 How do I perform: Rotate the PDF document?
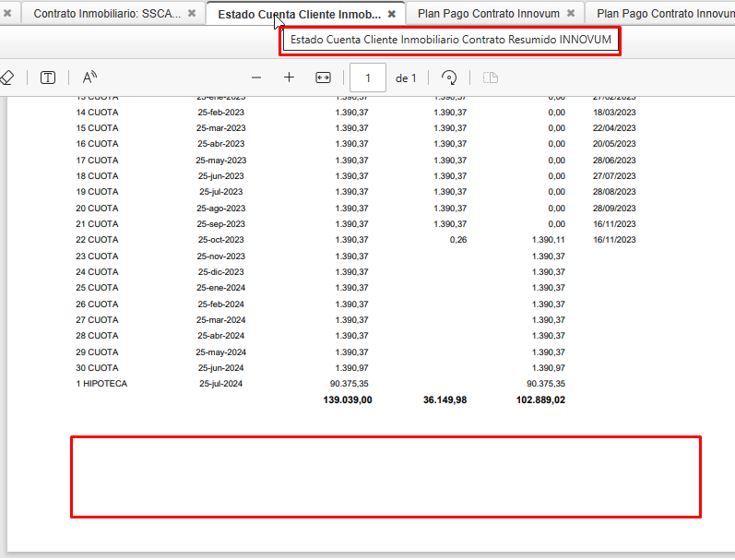coord(449,78)
